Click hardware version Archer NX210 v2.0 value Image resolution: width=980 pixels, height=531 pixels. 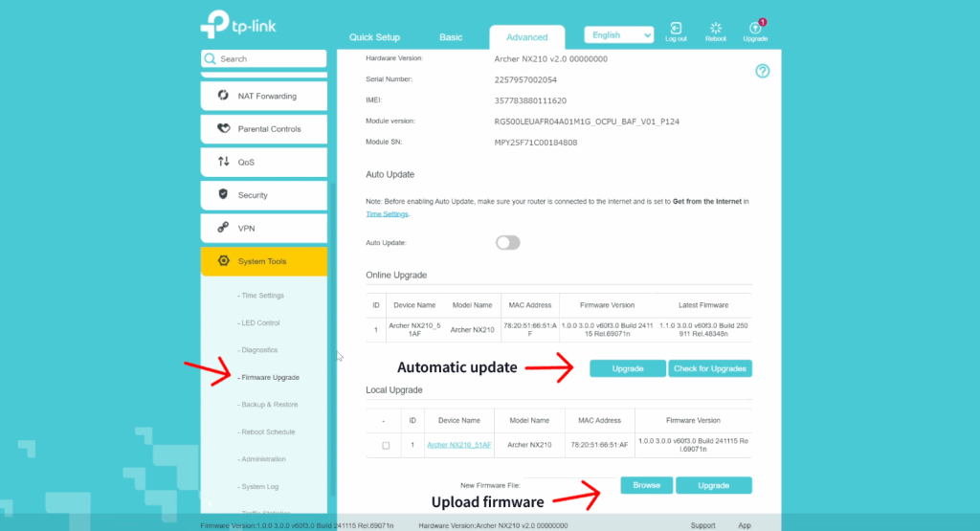click(x=550, y=58)
